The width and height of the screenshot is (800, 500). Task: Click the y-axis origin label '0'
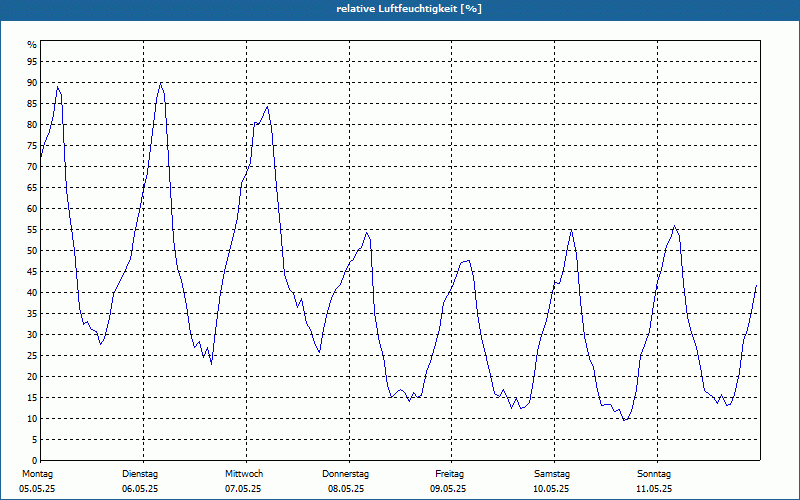pos(35,461)
